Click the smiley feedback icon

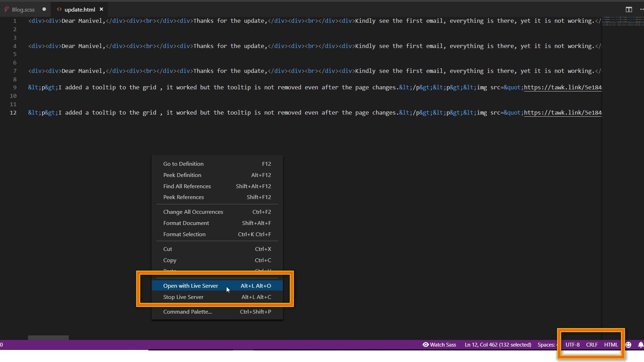pyautogui.click(x=628, y=345)
